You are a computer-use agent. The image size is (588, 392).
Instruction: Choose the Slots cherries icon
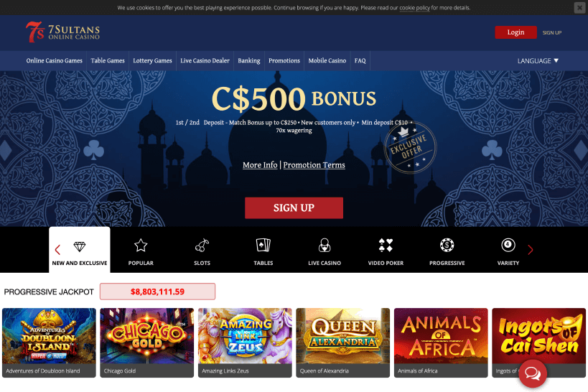[x=202, y=250]
